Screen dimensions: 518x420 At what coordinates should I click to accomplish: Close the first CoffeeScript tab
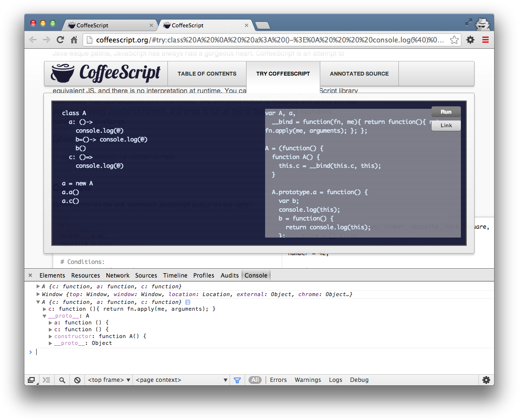(x=151, y=25)
